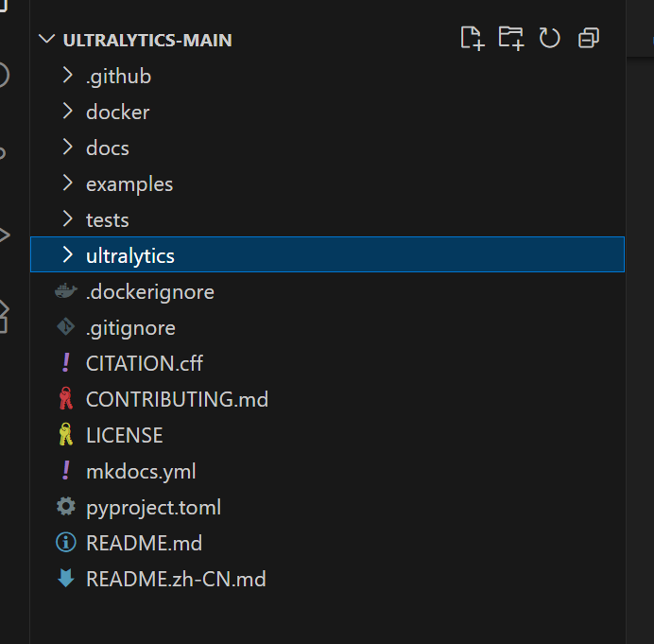Click the blue info icon beside README.md
654x644 pixels.
(66, 543)
